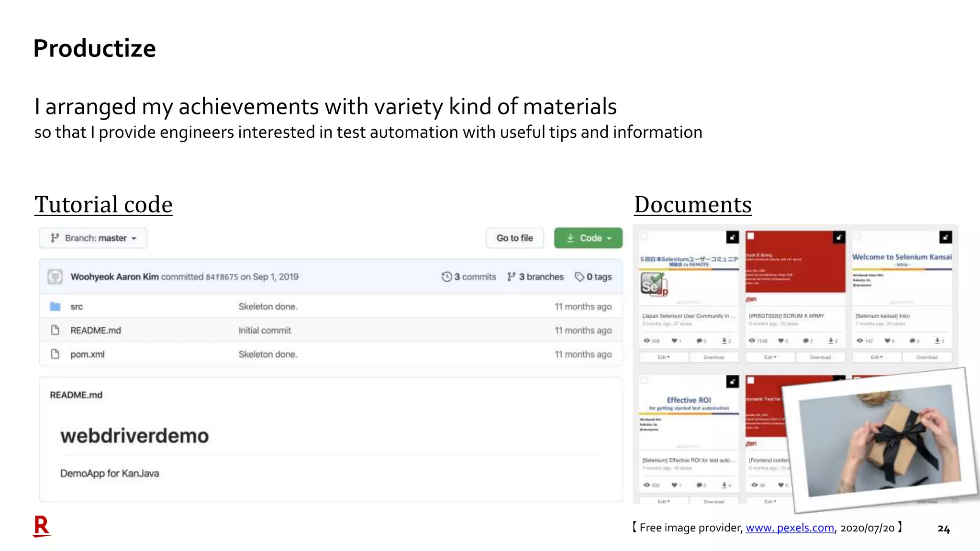The height and width of the screenshot is (551, 980).
Task: Open the Branch: master dropdown
Action: coord(94,238)
